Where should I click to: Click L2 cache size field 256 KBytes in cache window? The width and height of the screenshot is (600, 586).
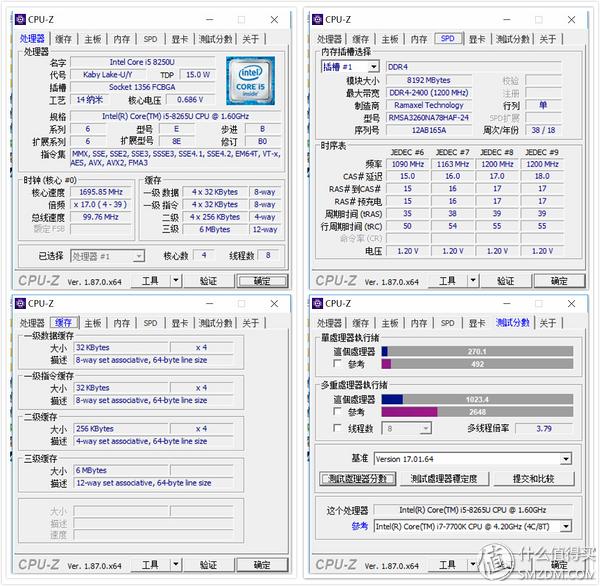(121, 429)
